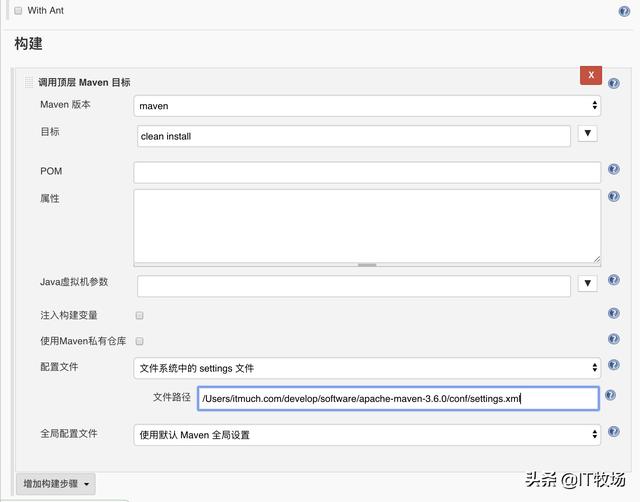The width and height of the screenshot is (640, 502).
Task: Expand the 目标 field with arrow button
Action: pyautogui.click(x=587, y=133)
